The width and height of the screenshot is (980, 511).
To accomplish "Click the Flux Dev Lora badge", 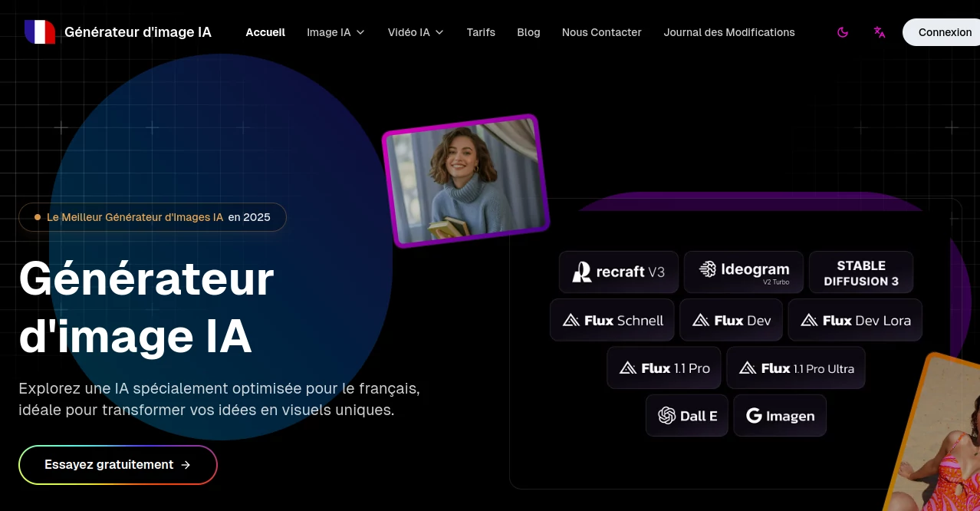I will tap(854, 320).
